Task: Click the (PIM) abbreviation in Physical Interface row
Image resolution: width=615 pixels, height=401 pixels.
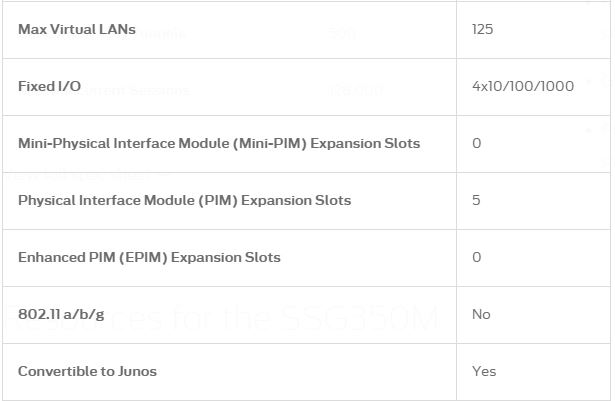Action: click(x=218, y=200)
